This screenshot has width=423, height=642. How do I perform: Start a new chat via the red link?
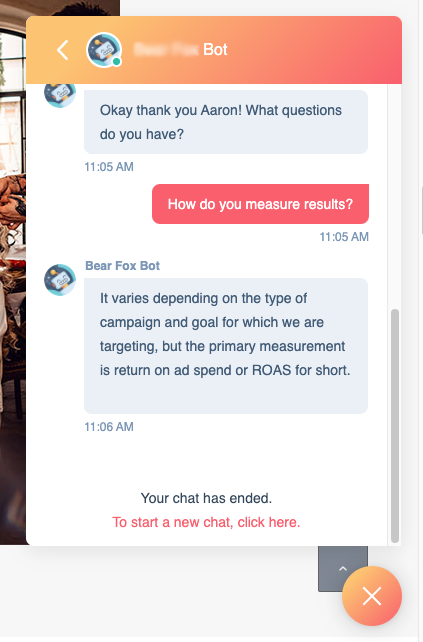pyautogui.click(x=206, y=522)
